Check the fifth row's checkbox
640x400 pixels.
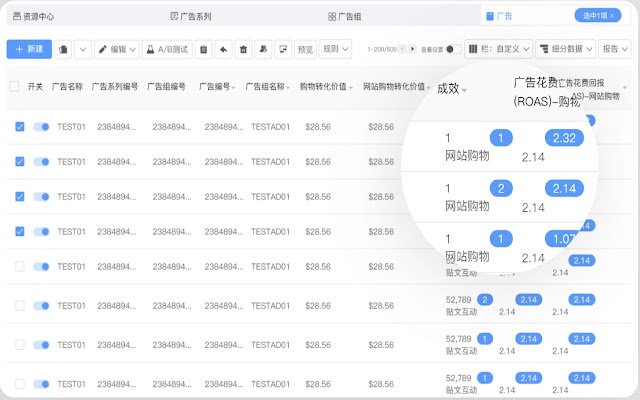point(20,267)
